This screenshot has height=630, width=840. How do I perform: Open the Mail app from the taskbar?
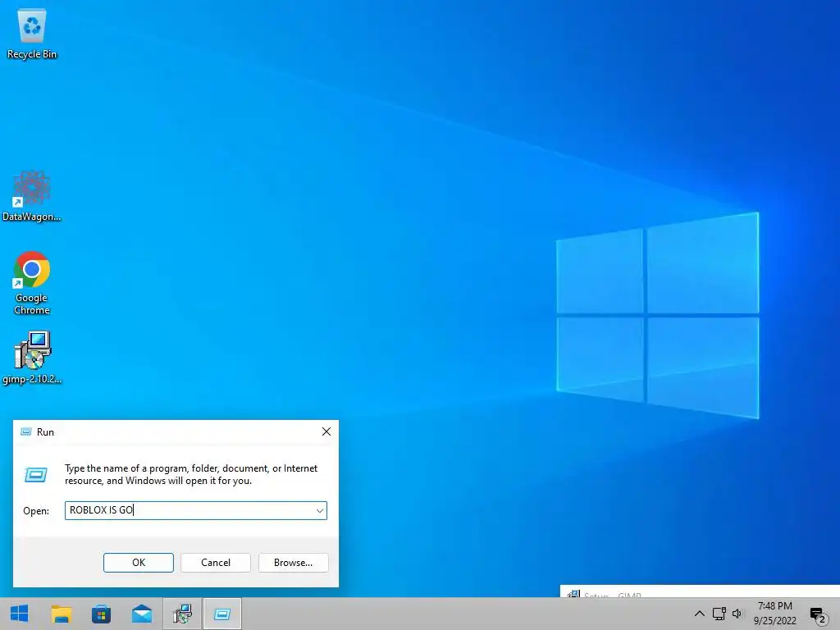141,614
